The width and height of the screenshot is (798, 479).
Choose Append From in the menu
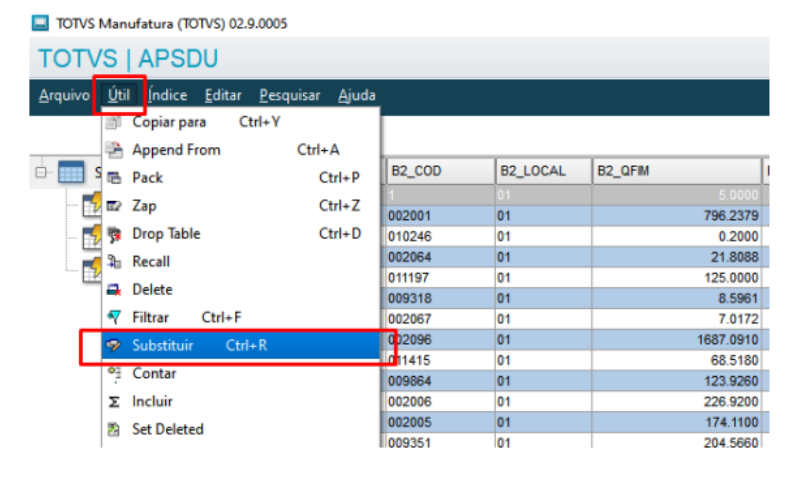pos(241,150)
